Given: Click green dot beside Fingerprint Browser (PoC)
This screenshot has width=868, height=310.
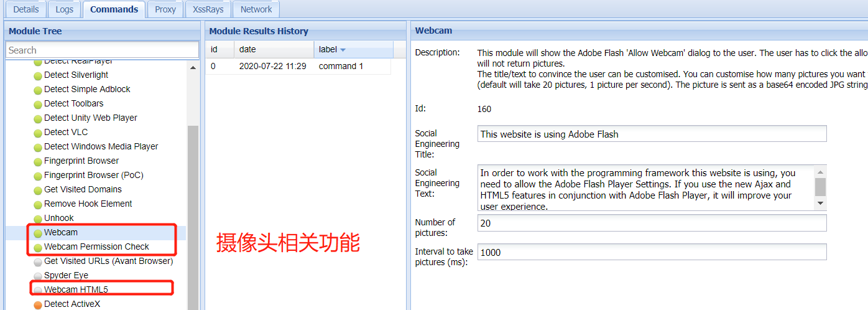Looking at the screenshot, I should point(38,176).
